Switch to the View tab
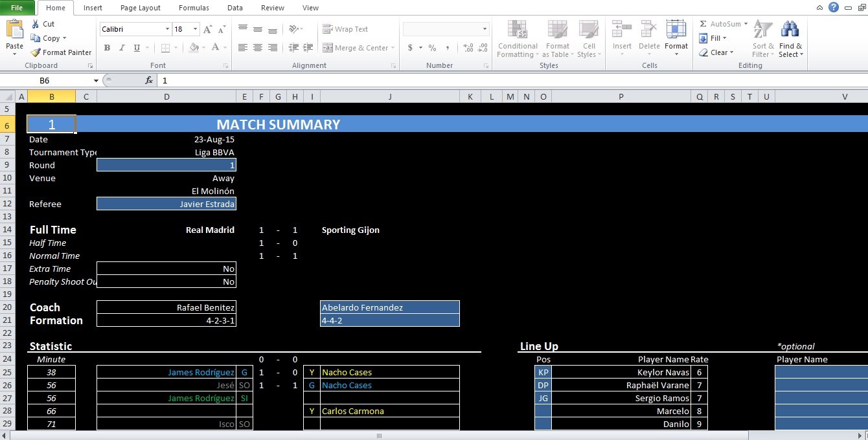868x440 pixels. [x=310, y=8]
